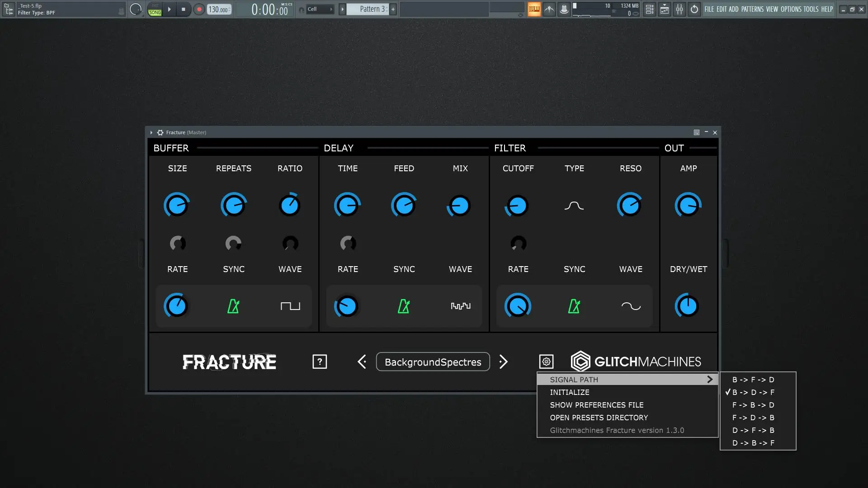The image size is (868, 488).
Task: Toggle the Delay metronome sync button
Action: click(x=404, y=306)
